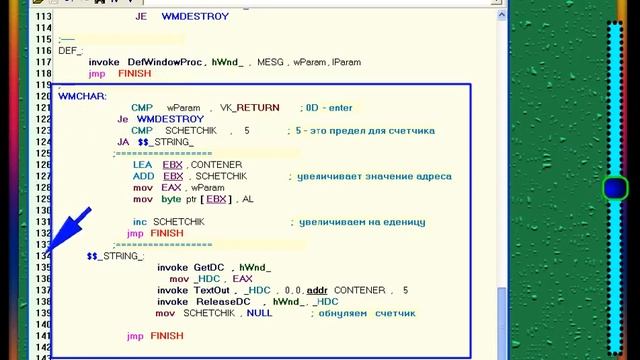The width and height of the screenshot is (640, 360).
Task: Click "NULL" on line 139
Action: (259, 313)
